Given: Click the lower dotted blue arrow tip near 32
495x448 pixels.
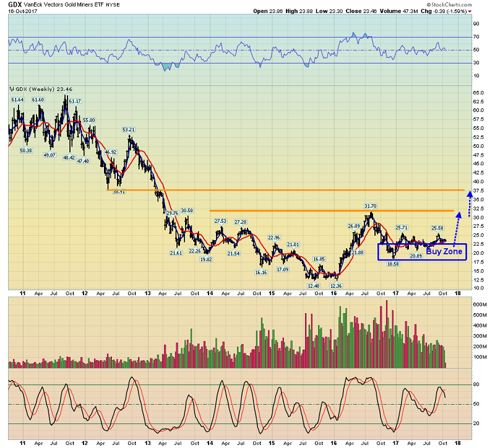Looking at the screenshot, I should click(458, 215).
